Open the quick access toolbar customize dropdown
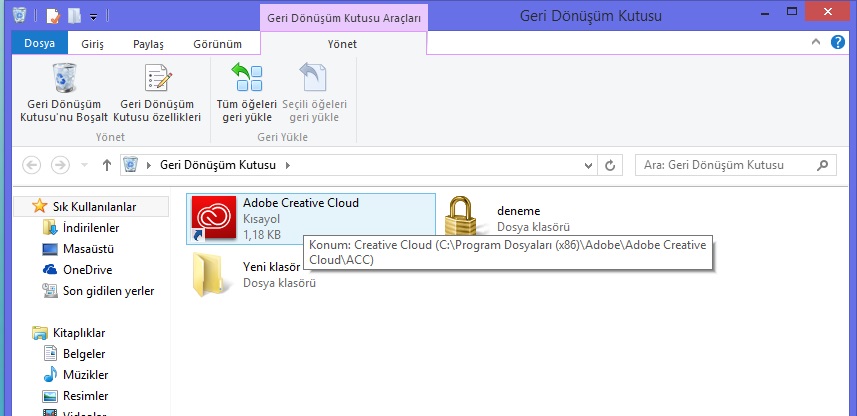The image size is (857, 416). coord(93,17)
